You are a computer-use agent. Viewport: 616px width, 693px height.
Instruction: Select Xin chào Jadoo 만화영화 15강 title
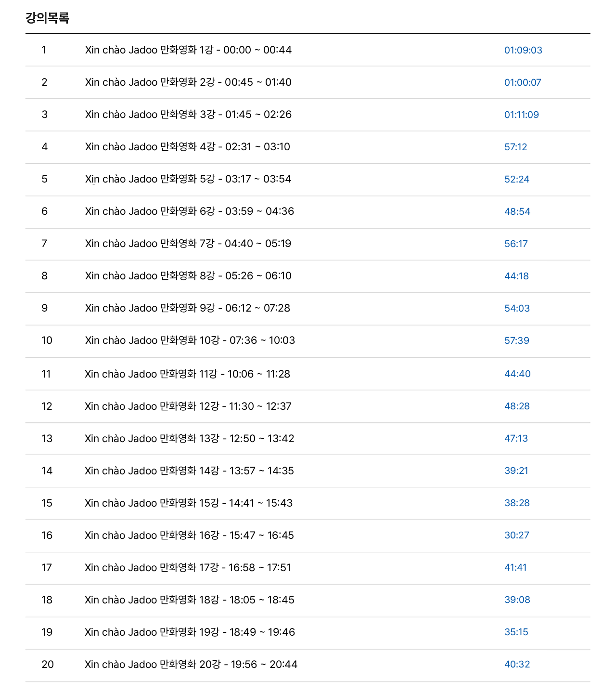coord(188,503)
